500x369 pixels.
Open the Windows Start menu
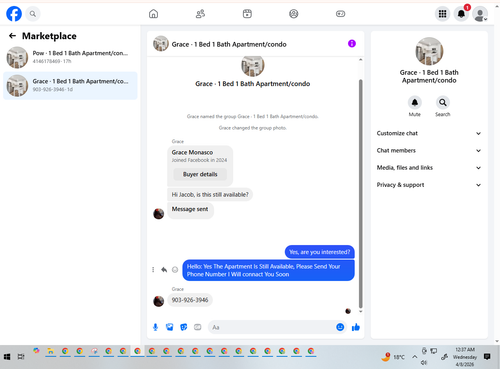pyautogui.click(x=7, y=357)
